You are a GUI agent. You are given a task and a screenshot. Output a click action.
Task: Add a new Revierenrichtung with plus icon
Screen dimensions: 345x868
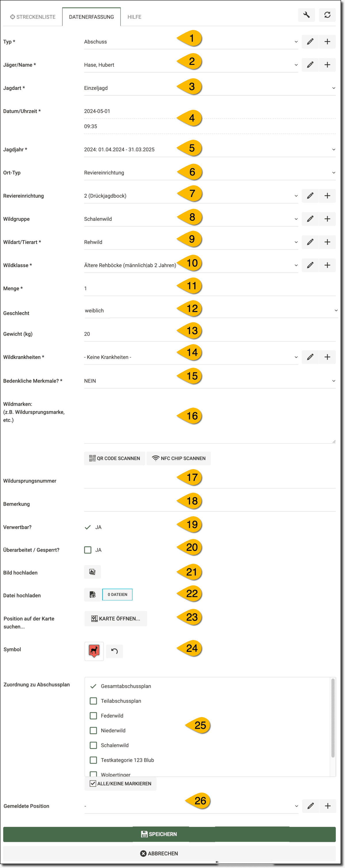coord(327,196)
